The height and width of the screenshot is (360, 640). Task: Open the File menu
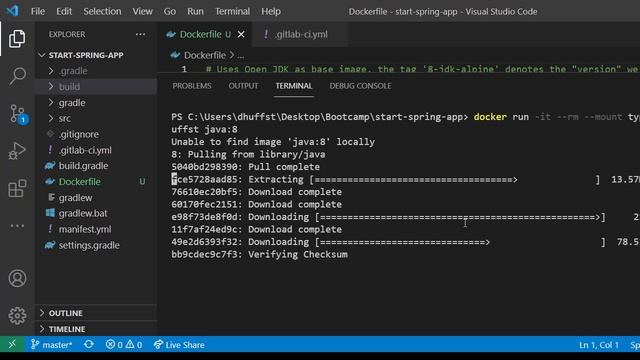pos(38,11)
